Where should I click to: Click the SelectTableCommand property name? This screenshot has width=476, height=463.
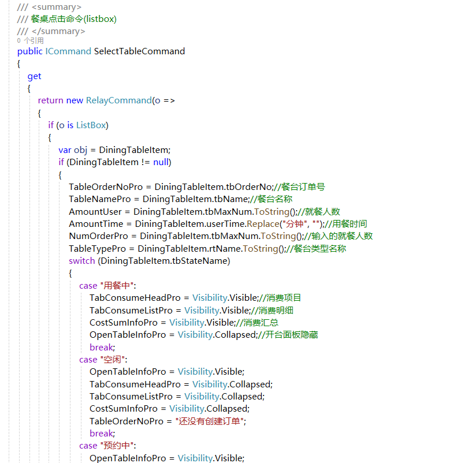tap(139, 51)
